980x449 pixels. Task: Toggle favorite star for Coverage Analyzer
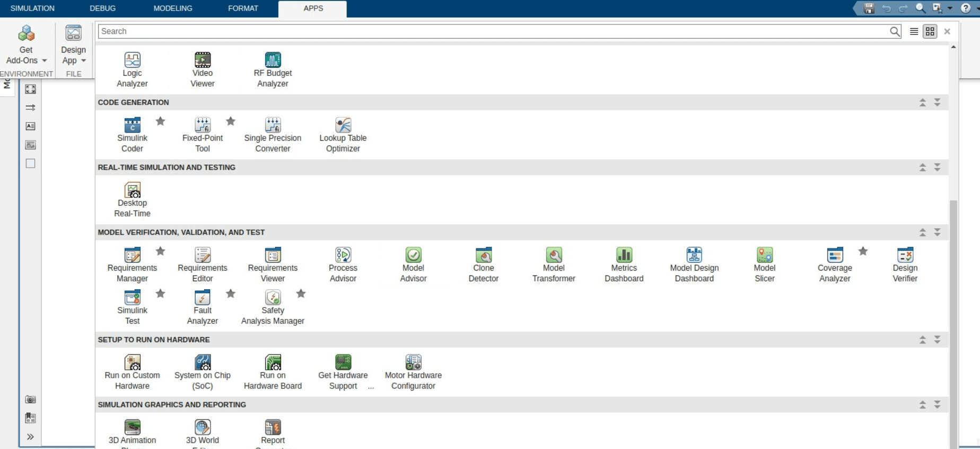863,251
